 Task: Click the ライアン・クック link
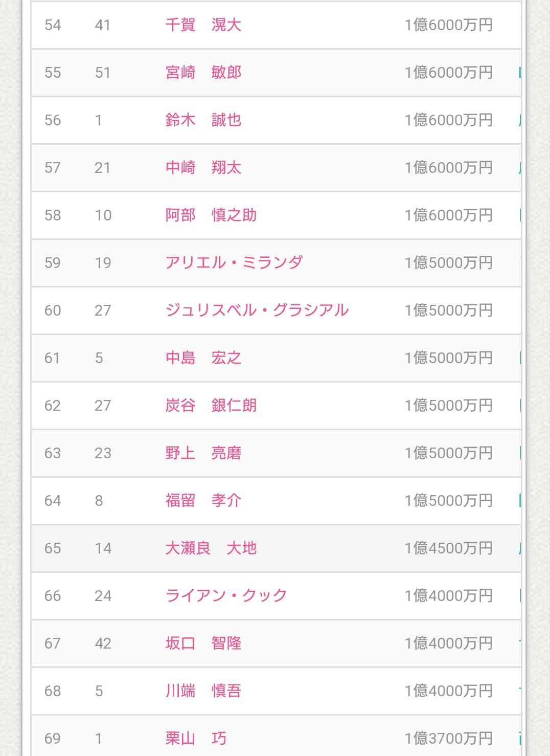pos(226,596)
